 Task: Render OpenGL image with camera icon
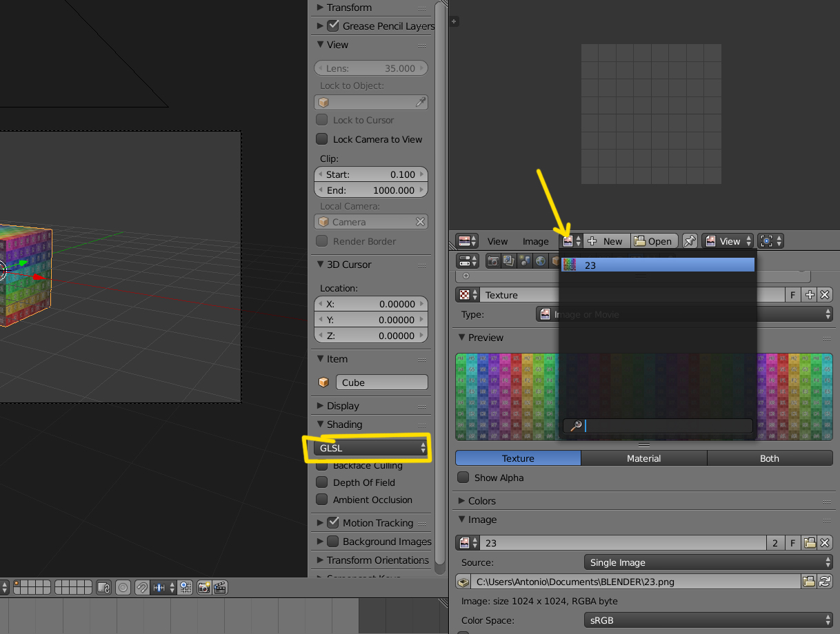tap(204, 588)
